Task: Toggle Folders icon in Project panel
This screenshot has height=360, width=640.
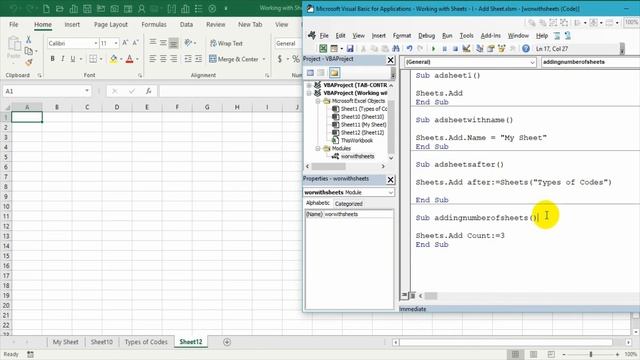Action: coord(334,73)
